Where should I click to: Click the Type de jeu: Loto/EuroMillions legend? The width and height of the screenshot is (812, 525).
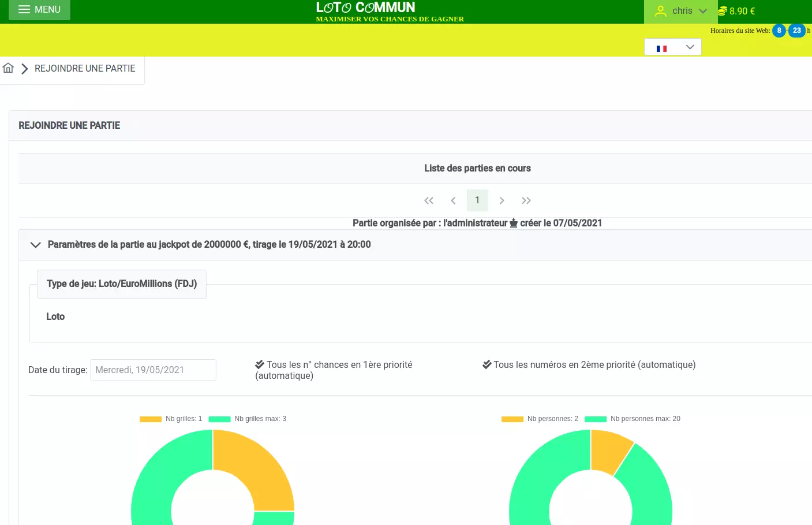coord(122,284)
